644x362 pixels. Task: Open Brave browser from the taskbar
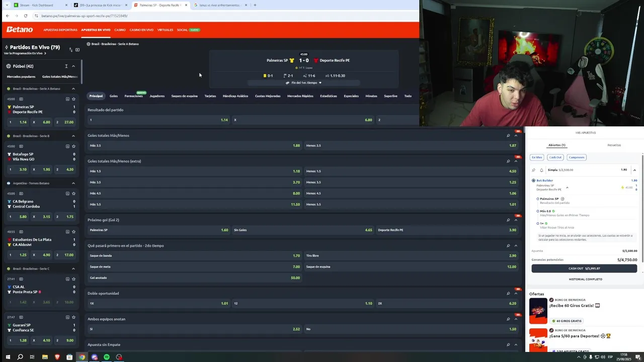pyautogui.click(x=57, y=357)
